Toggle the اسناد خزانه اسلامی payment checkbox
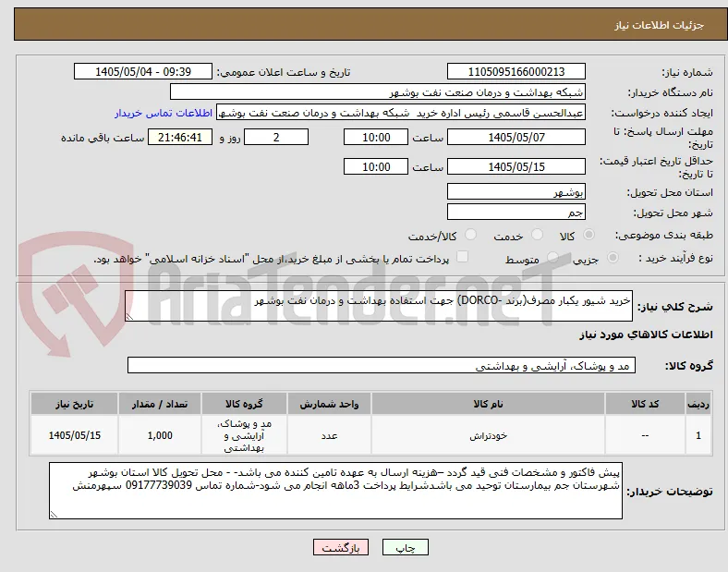This screenshot has height=572, width=728. tap(463, 257)
